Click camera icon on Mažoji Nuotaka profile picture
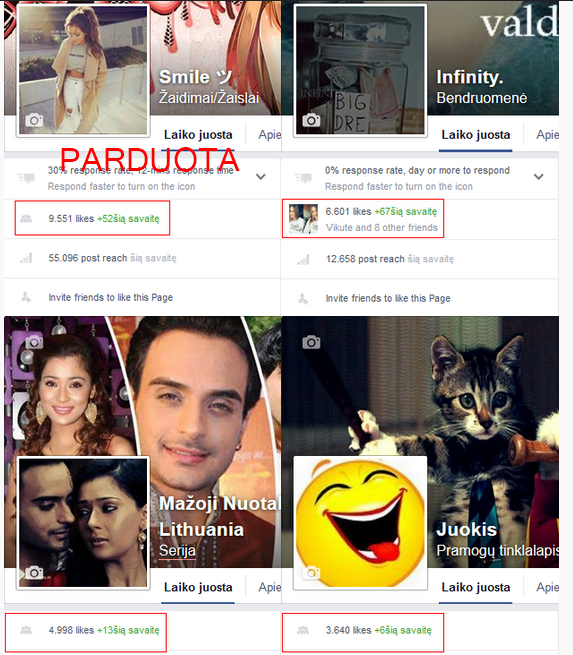 [34, 573]
